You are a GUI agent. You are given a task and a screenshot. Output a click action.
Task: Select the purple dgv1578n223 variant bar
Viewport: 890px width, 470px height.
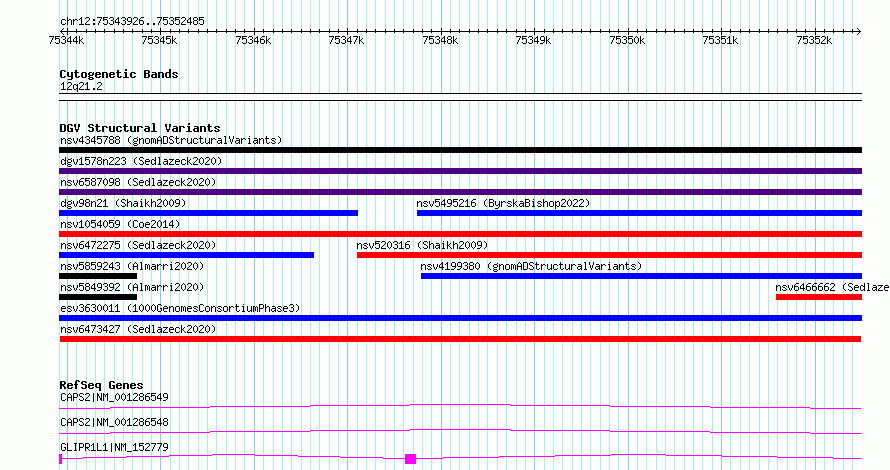pyautogui.click(x=460, y=171)
